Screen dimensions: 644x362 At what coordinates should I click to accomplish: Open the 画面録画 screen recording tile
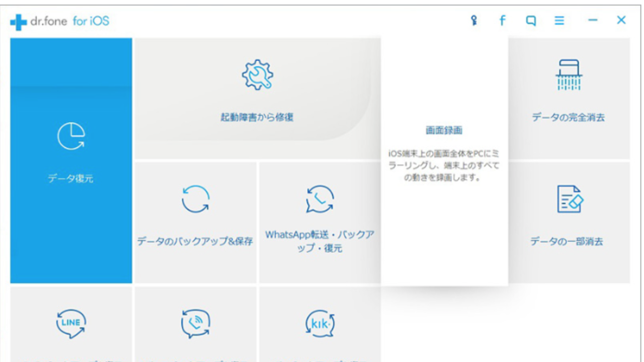444,161
